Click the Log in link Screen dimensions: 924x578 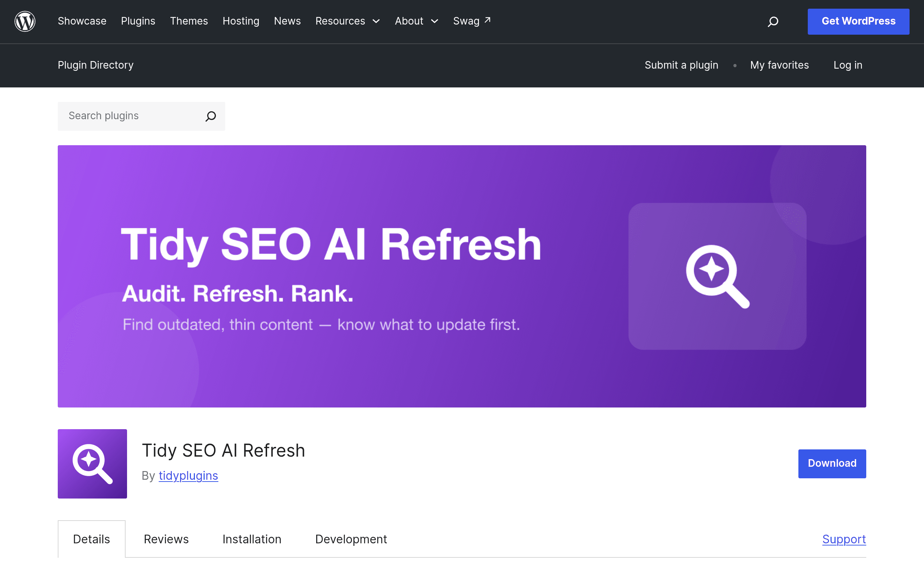click(847, 65)
